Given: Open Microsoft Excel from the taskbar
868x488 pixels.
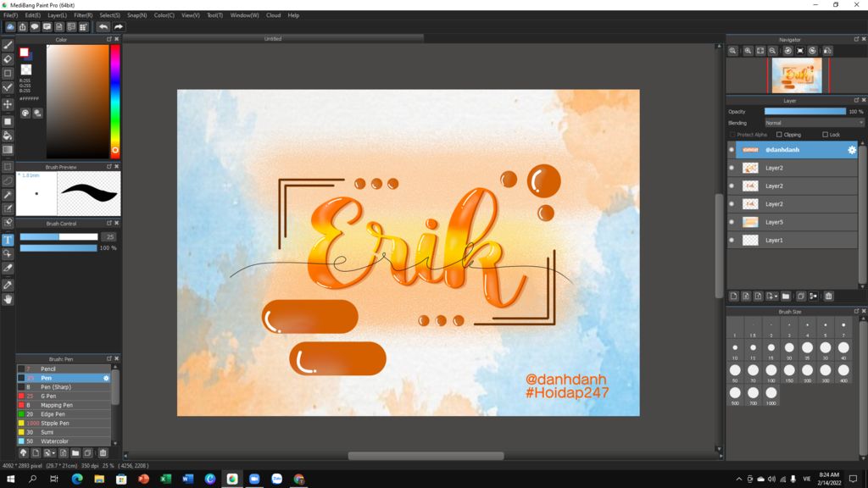Looking at the screenshot, I should [165, 480].
